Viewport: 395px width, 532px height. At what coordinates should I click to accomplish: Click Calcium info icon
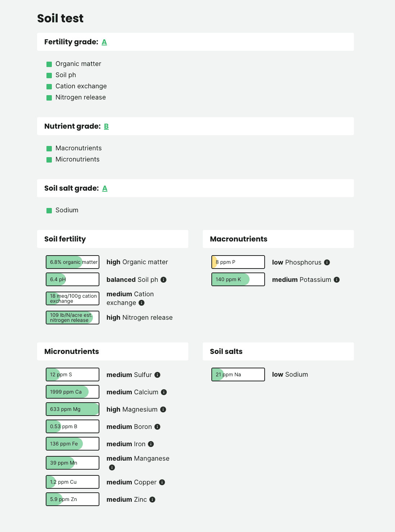164,392
